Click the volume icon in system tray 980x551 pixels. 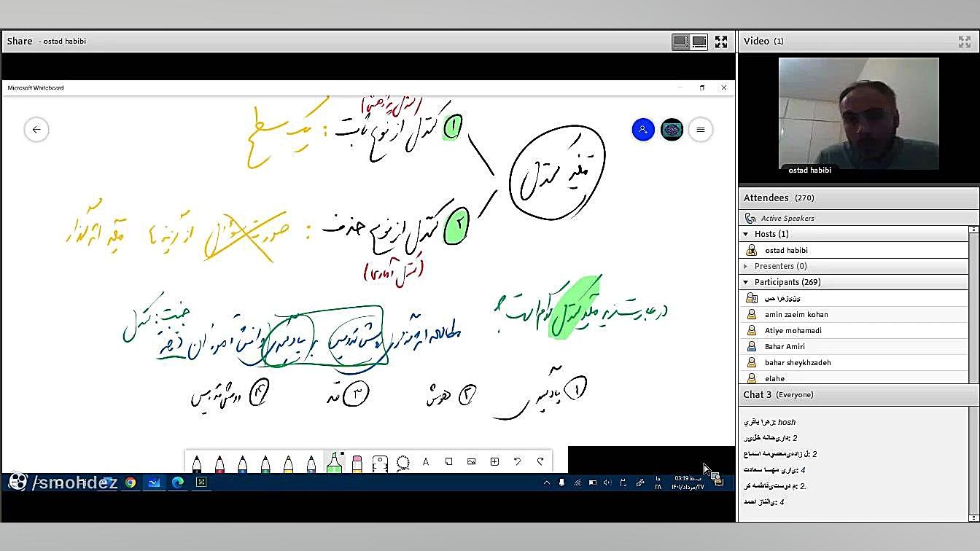pyautogui.click(x=607, y=482)
